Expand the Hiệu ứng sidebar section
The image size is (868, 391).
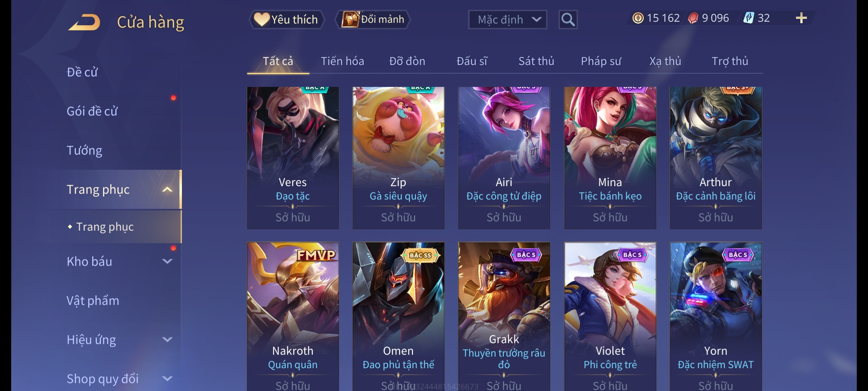click(167, 340)
